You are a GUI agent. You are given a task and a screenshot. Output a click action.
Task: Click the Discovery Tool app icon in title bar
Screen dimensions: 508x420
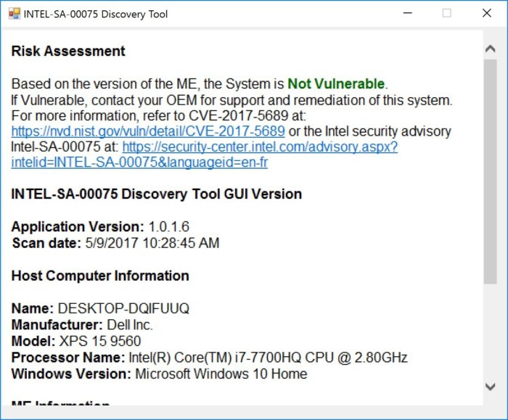(x=15, y=14)
